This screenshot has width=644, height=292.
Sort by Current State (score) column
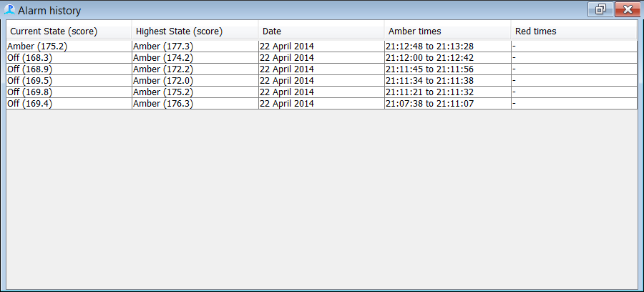[x=69, y=31]
